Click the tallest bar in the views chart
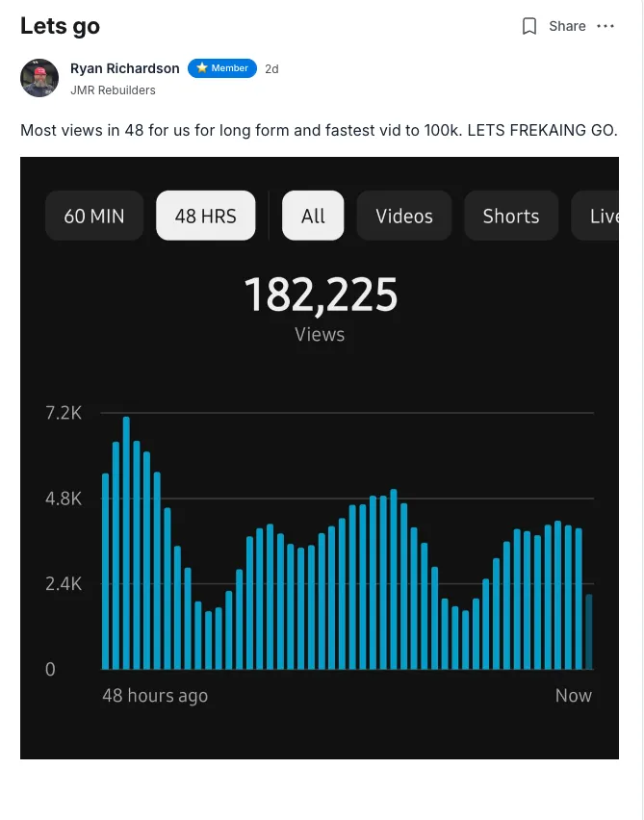The width and height of the screenshot is (644, 820). point(126,544)
